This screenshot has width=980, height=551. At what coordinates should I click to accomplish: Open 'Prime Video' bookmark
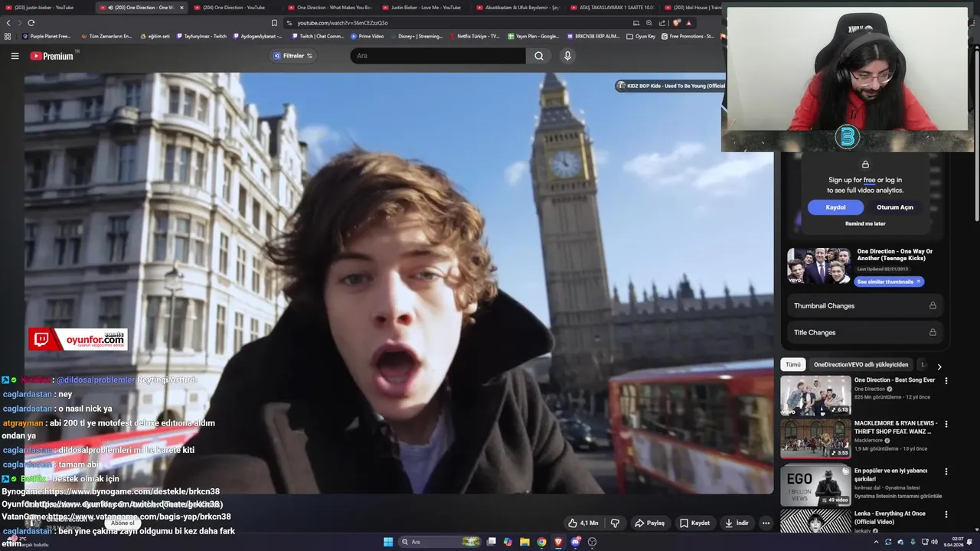point(367,36)
